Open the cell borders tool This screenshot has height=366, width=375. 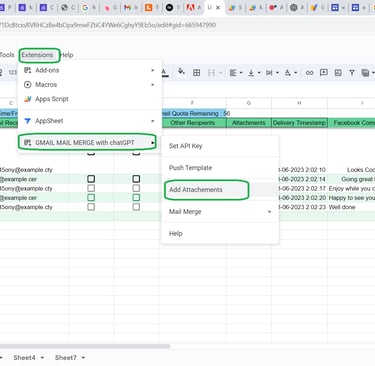pyautogui.click(x=197, y=72)
